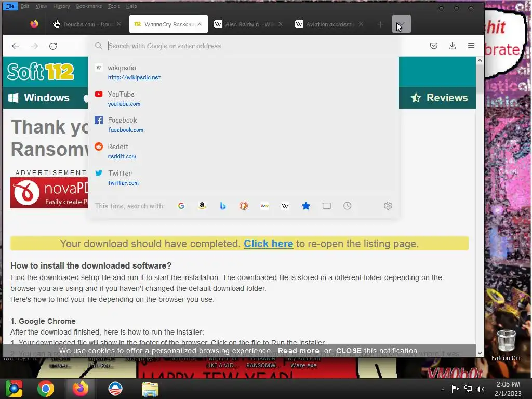532x399 pixels.
Task: Focus the Search with Google address field
Action: pyautogui.click(x=244, y=46)
